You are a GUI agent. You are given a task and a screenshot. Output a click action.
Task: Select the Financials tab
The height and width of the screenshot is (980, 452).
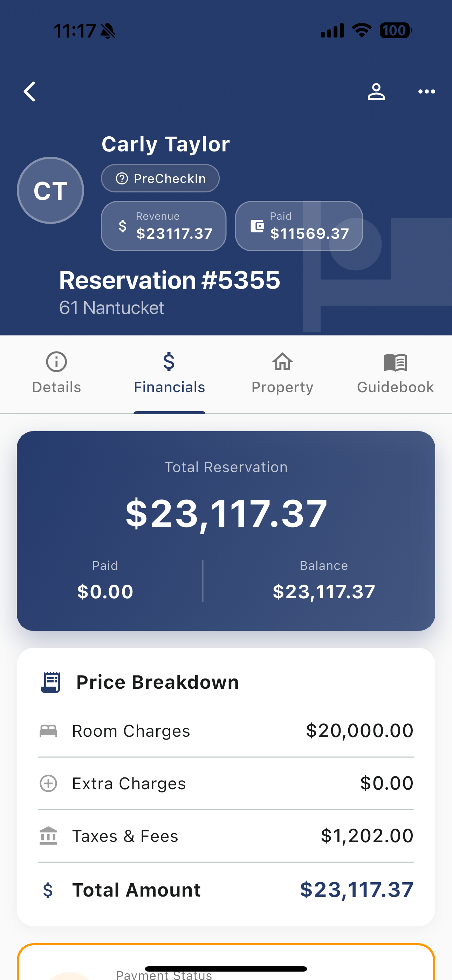coord(169,374)
